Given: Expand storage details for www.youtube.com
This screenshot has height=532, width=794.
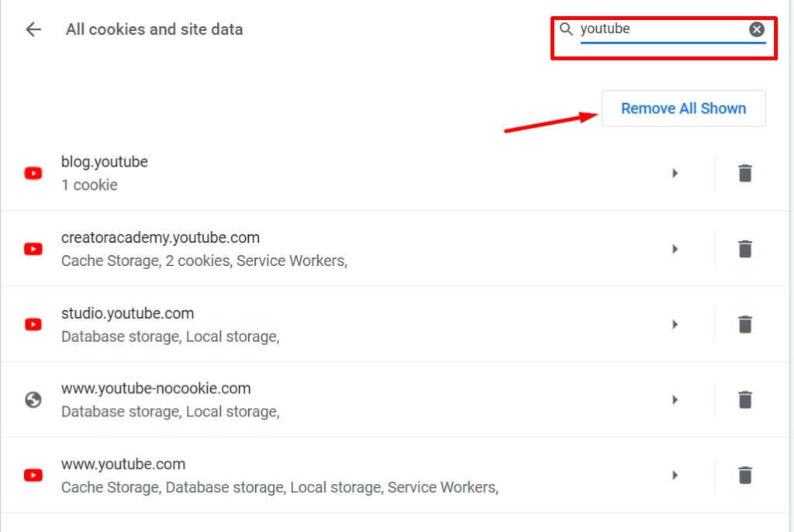Looking at the screenshot, I should (675, 475).
